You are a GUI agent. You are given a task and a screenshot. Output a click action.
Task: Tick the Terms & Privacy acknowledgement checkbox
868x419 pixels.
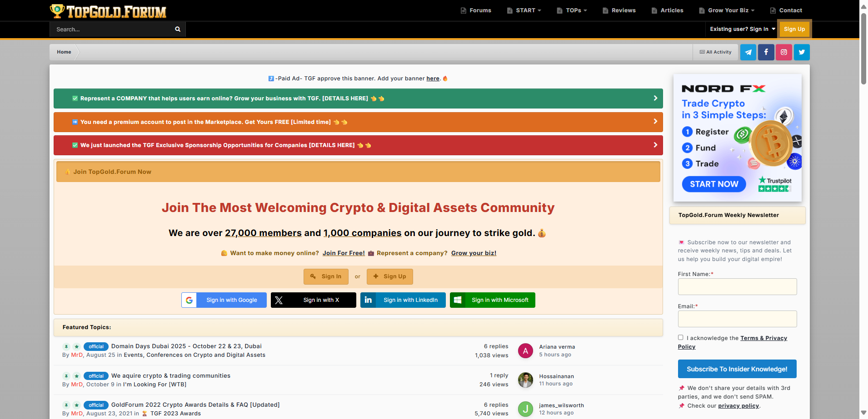click(x=680, y=337)
